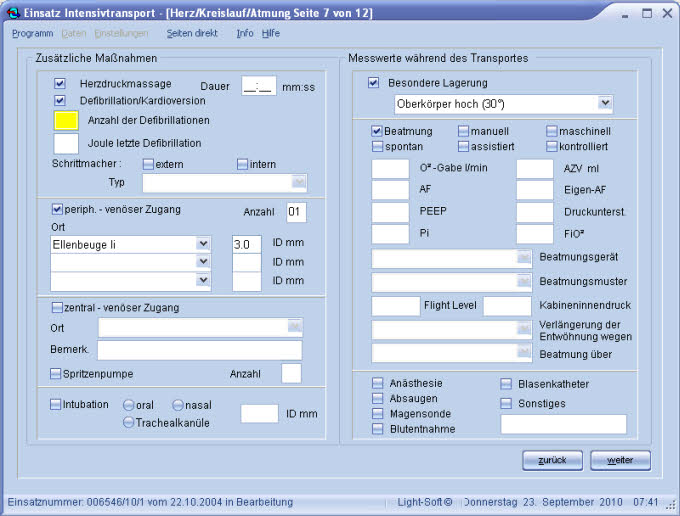Check the Spritzenpumpe checkbox
680x516 pixels.
point(56,374)
